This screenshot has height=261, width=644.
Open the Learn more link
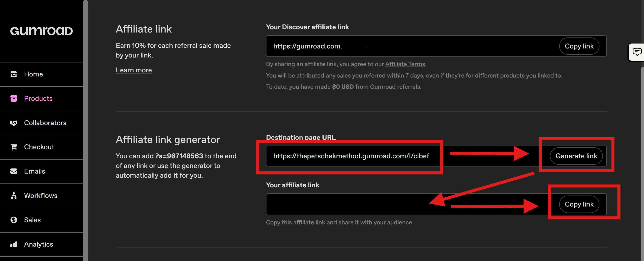pos(133,70)
